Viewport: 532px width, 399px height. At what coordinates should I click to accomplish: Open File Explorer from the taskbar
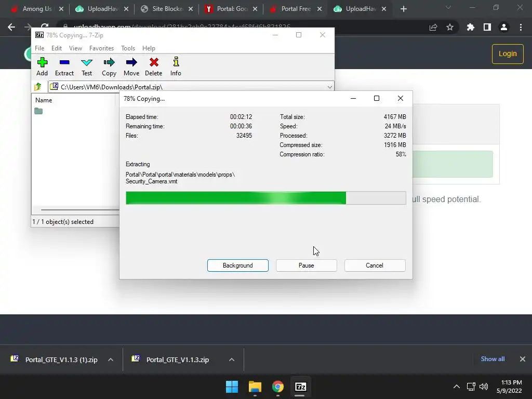255,387
